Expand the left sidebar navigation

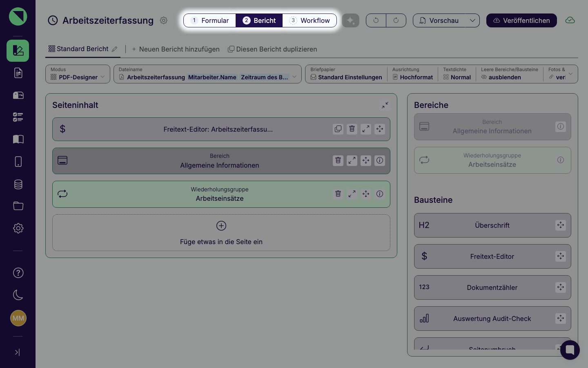pos(17,352)
